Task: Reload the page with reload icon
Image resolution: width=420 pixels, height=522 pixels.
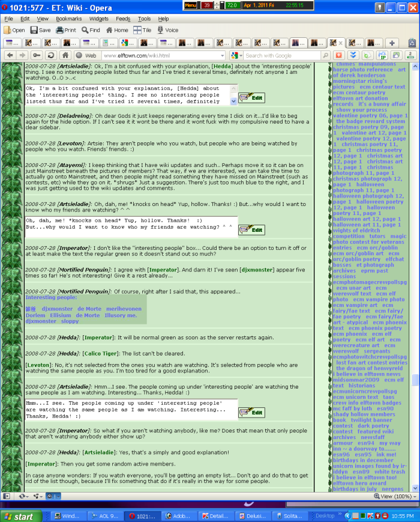Action: 51,55
